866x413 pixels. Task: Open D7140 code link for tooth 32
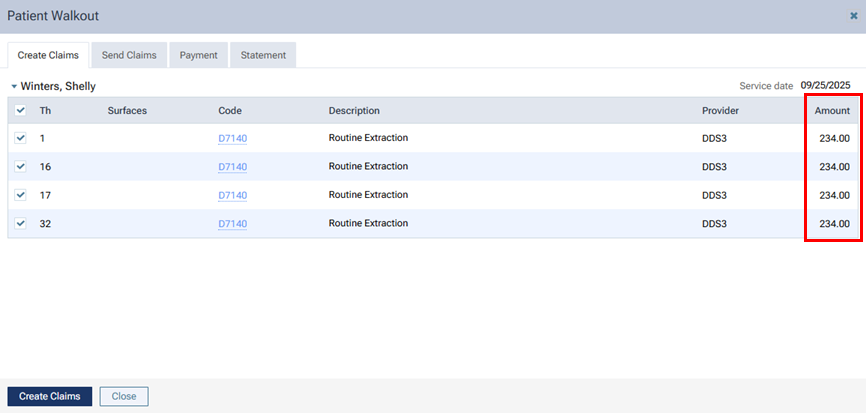pyautogui.click(x=232, y=224)
